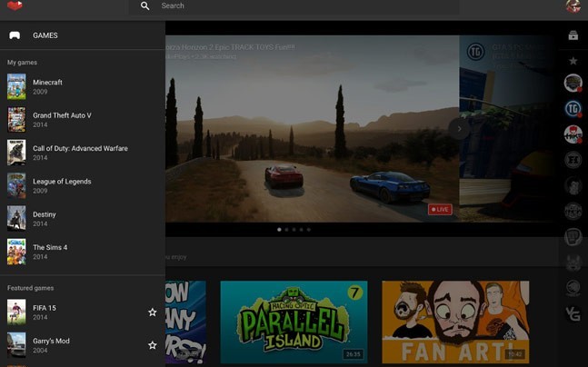588x367 pixels.
Task: Click the Featured games section heading
Action: (30, 288)
